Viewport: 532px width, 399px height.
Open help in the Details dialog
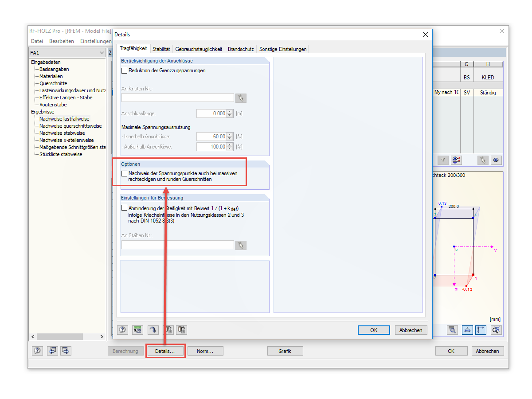tap(122, 330)
